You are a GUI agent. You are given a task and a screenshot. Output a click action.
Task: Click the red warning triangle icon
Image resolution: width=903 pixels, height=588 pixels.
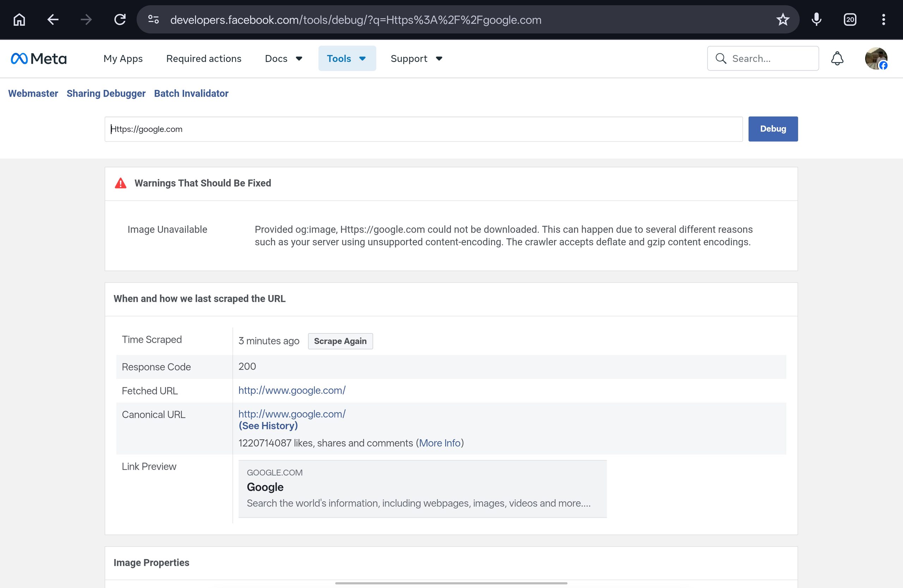121,183
